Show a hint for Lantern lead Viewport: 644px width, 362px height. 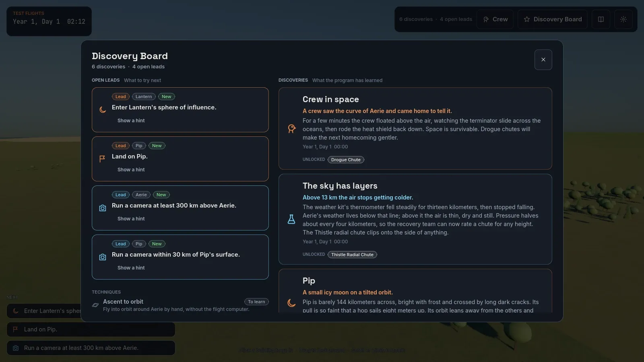[131, 121]
